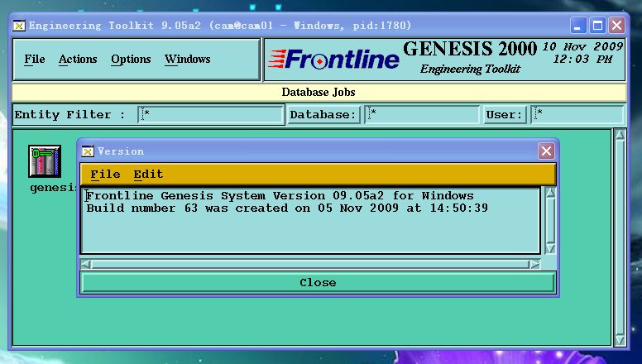Click horizontal scrollbar right arrow in Version dialog
The image size is (642, 364).
pos(534,265)
